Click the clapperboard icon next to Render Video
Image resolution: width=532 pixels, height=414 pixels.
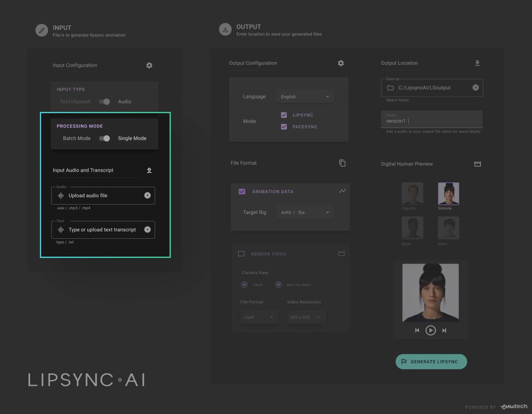[341, 253]
